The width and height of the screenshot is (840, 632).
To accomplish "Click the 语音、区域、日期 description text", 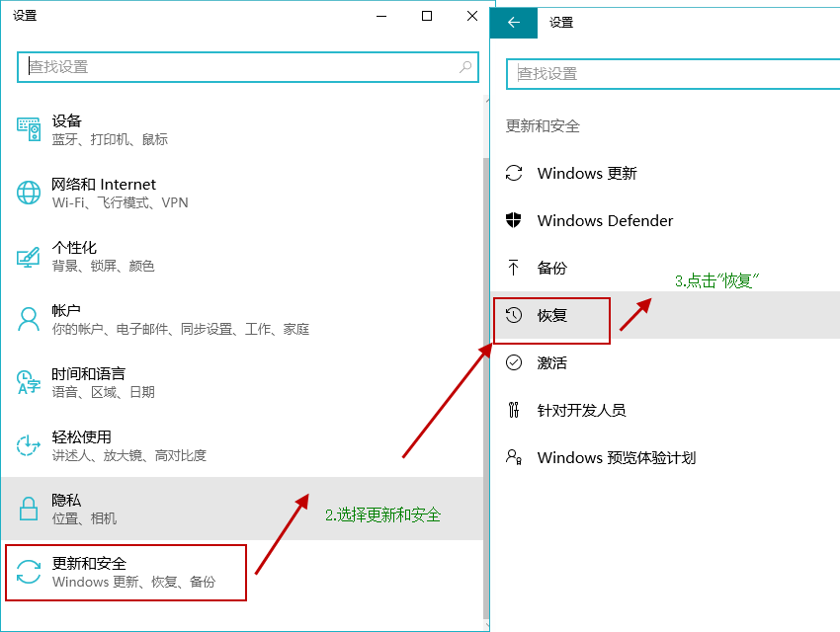I will tap(103, 392).
